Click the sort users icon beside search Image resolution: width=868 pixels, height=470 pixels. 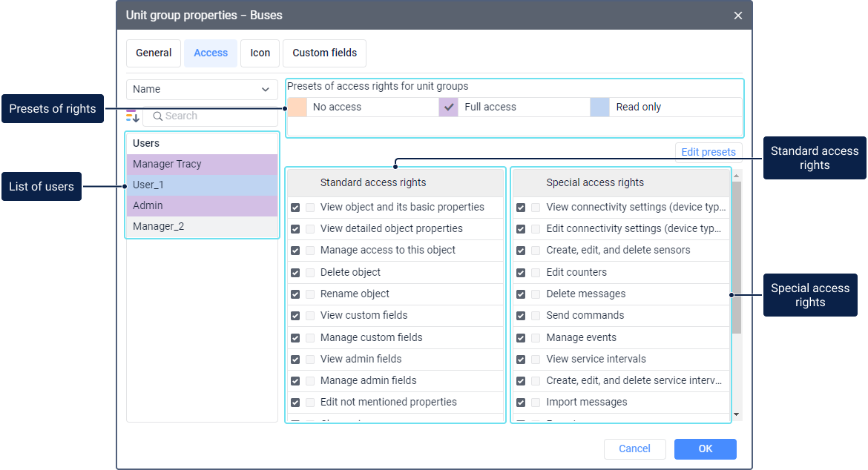pos(133,116)
